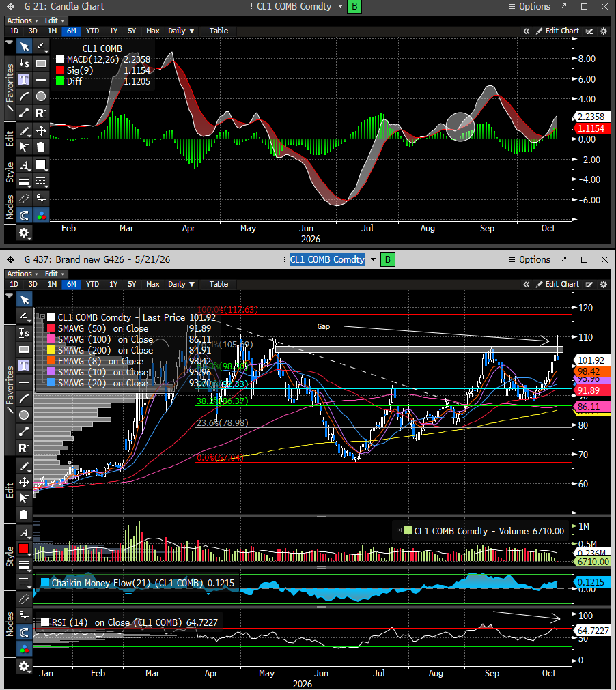Toggle color dots mode in top chart

41,215
